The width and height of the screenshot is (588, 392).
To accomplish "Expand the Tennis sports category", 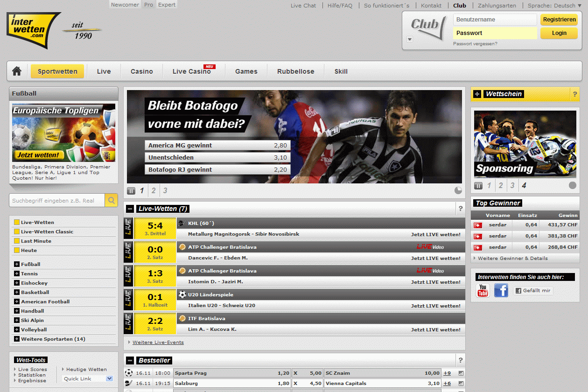I will 17,274.
